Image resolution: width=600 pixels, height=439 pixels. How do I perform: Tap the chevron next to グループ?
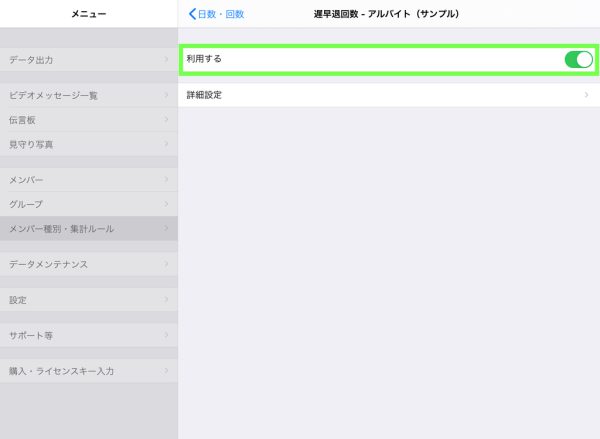click(x=166, y=204)
